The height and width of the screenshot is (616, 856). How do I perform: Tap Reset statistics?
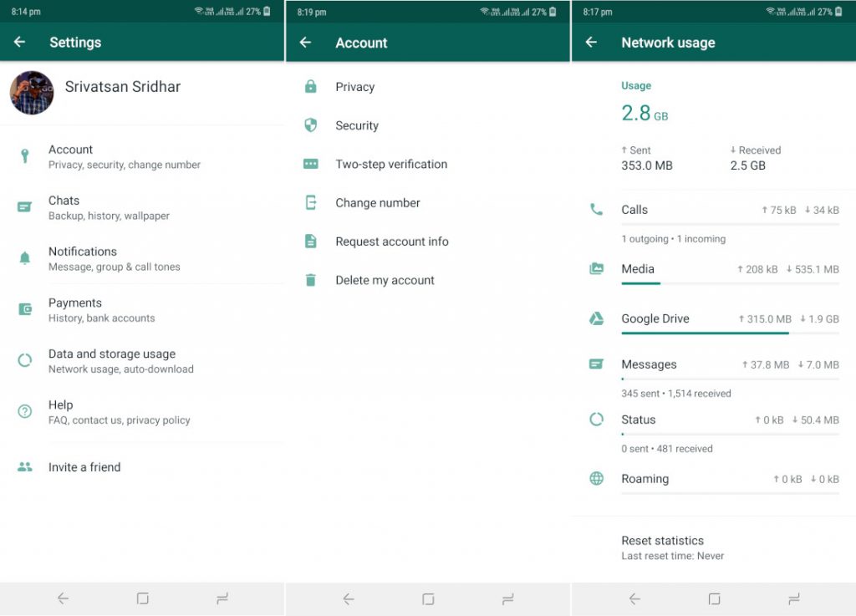coord(663,541)
